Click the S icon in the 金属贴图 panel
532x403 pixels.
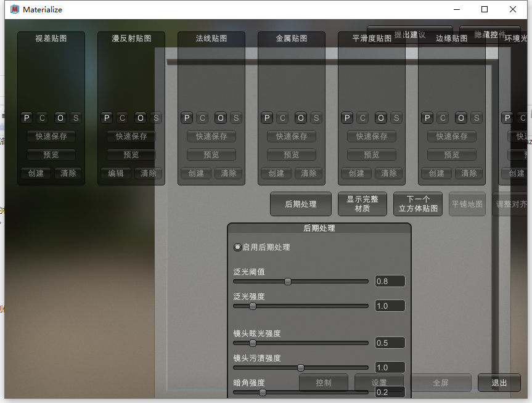coord(316,117)
